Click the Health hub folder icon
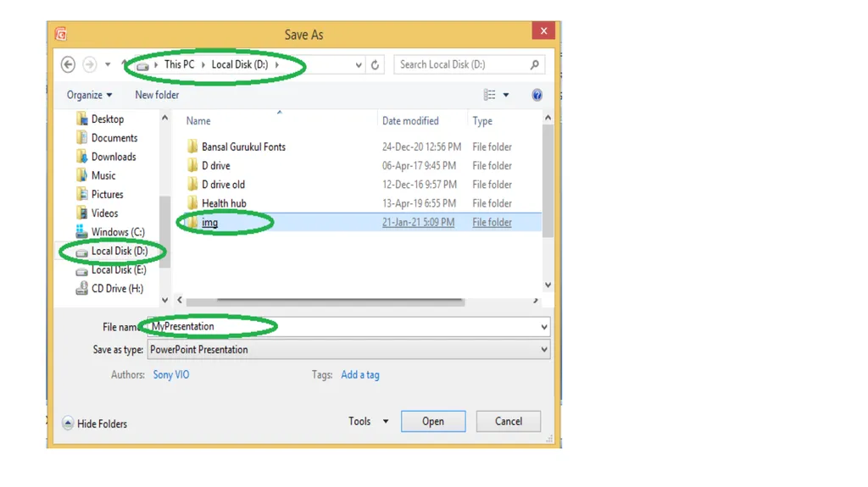This screenshot has height=487, width=868. point(192,202)
